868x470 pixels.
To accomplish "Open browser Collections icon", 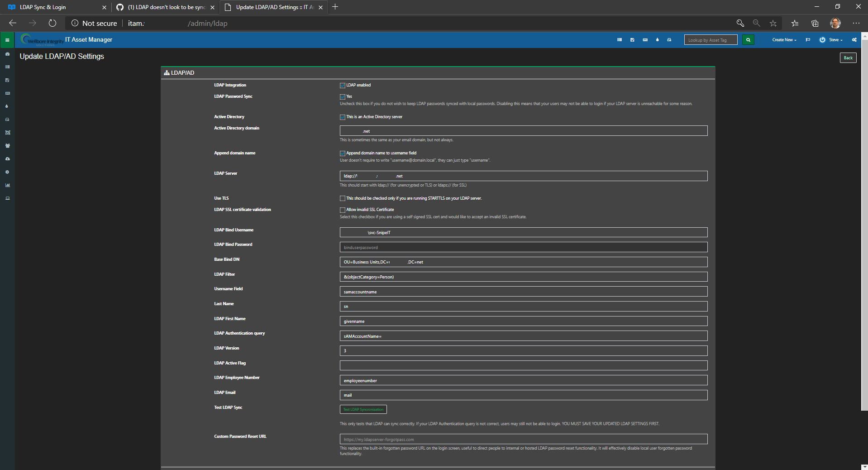I will (815, 23).
